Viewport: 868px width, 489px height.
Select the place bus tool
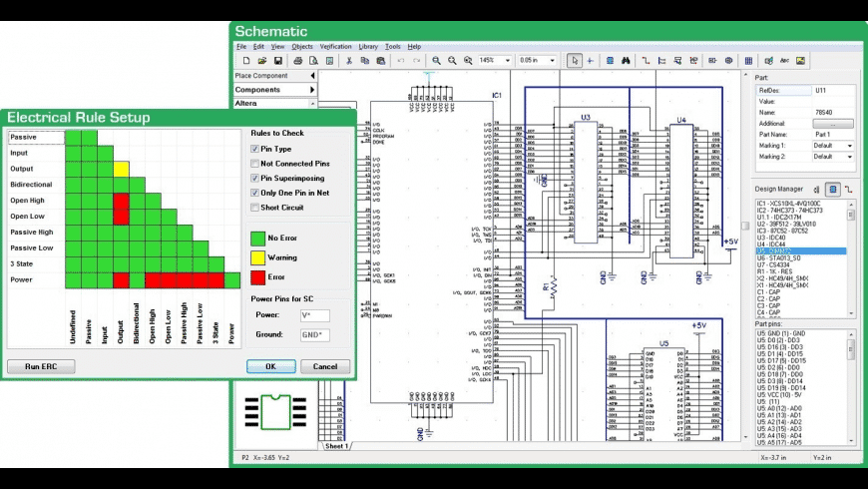pos(661,60)
